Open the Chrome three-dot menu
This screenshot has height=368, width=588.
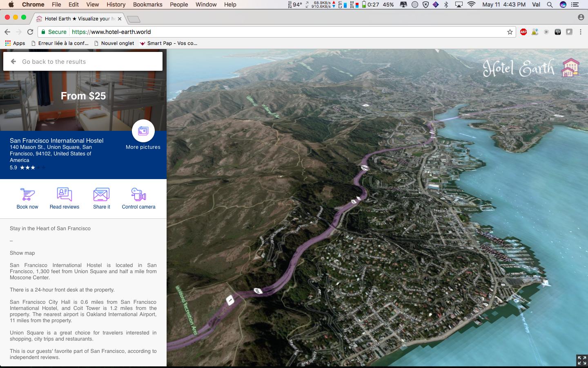pos(580,32)
